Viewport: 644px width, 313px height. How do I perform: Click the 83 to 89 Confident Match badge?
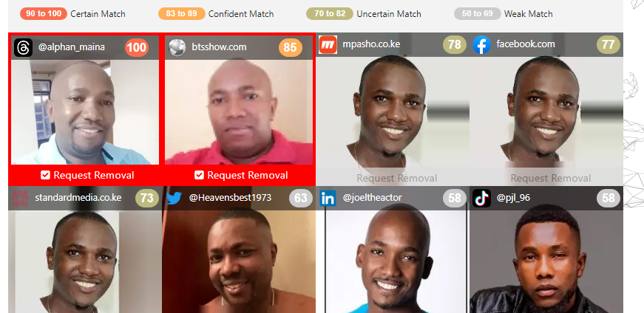coord(182,13)
